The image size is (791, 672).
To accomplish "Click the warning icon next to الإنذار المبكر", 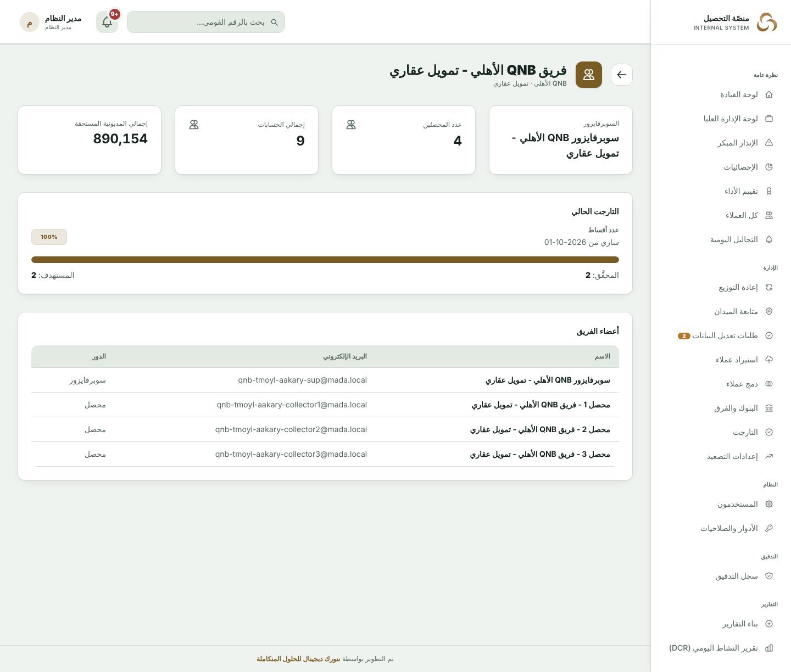I will click(769, 143).
